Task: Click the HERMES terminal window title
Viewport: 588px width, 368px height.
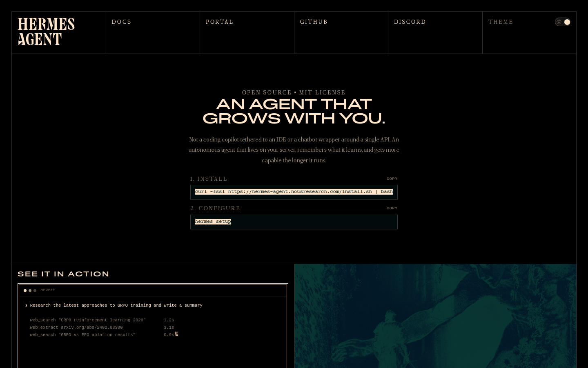Action: coord(48,290)
